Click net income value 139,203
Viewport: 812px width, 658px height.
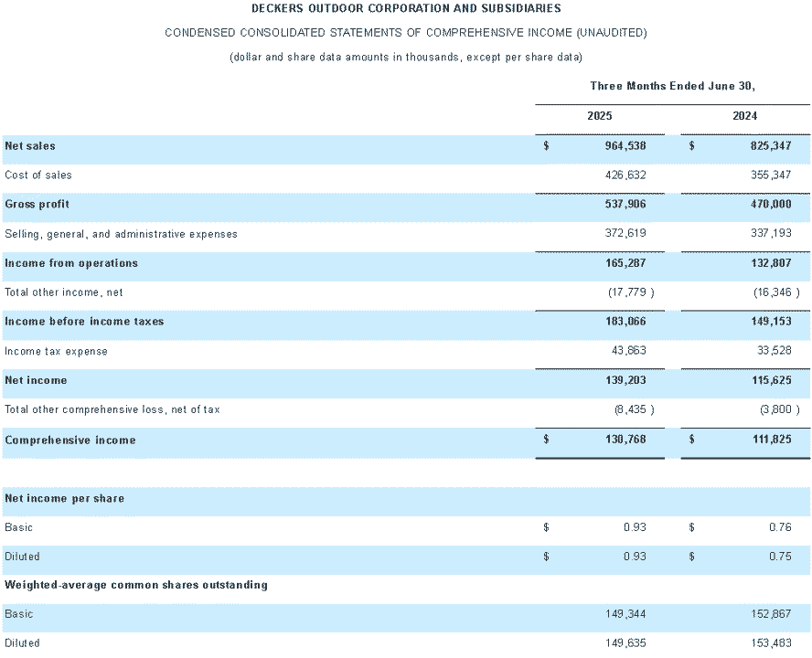[625, 380]
